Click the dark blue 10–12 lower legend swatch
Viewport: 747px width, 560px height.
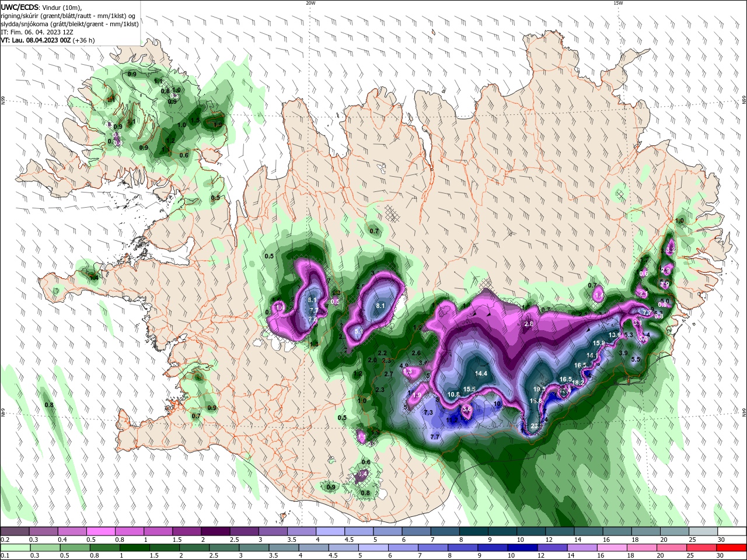click(521, 548)
